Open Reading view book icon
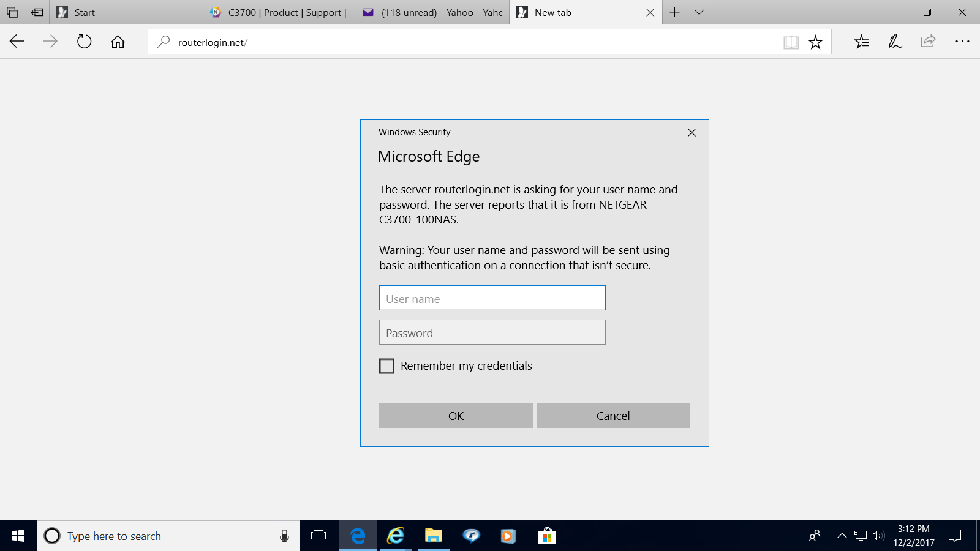 pyautogui.click(x=791, y=42)
